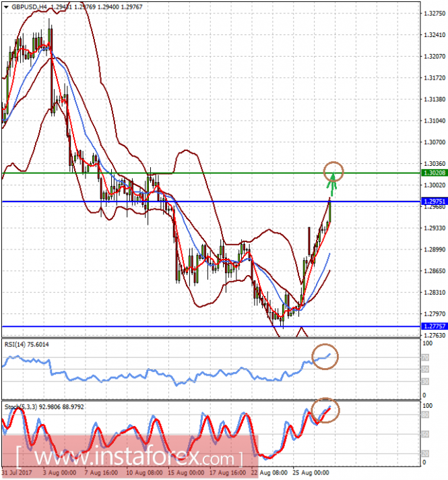
Task: Select the blue horizontal line at 1.29751
Action: point(211,202)
